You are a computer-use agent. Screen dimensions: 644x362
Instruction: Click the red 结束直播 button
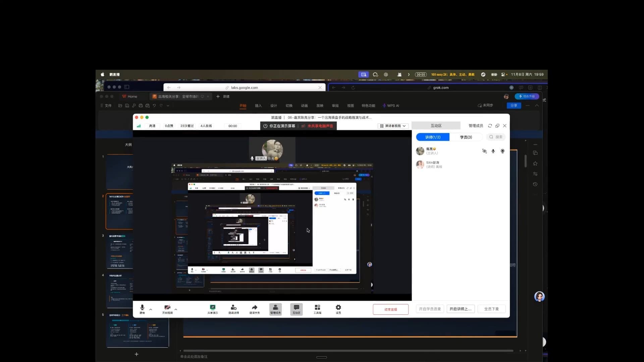[x=391, y=309]
